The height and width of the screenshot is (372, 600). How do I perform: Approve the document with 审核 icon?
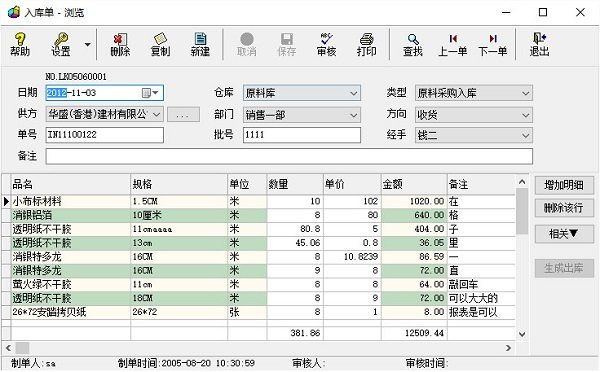(326, 44)
